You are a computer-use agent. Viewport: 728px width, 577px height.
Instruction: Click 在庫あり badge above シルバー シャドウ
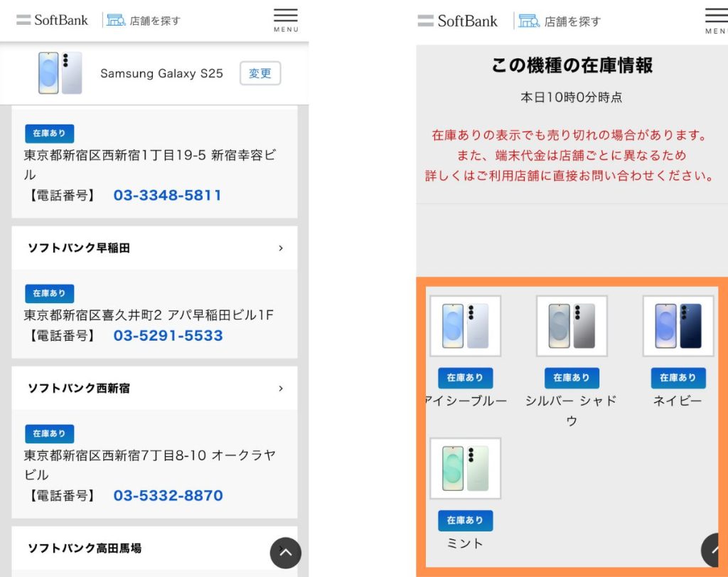click(572, 378)
